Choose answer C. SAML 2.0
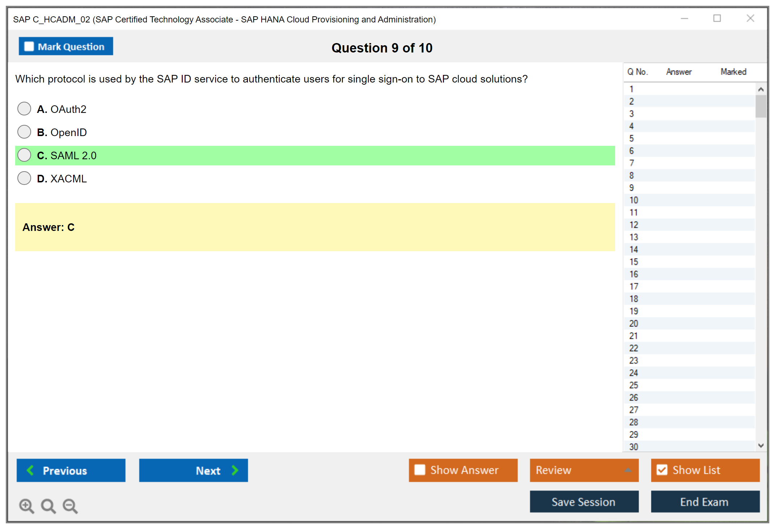Viewport: 778px width, 532px height. point(24,155)
